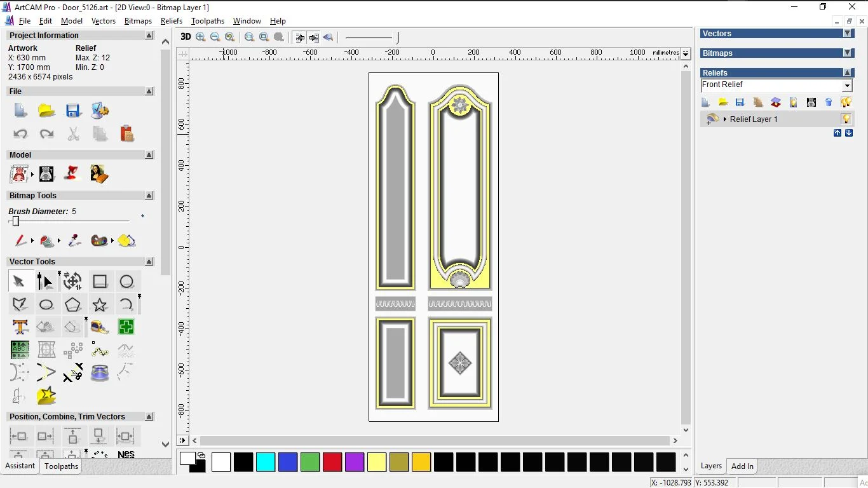The height and width of the screenshot is (488, 868).
Task: Select the Create Circle vector tool
Action: [126, 281]
